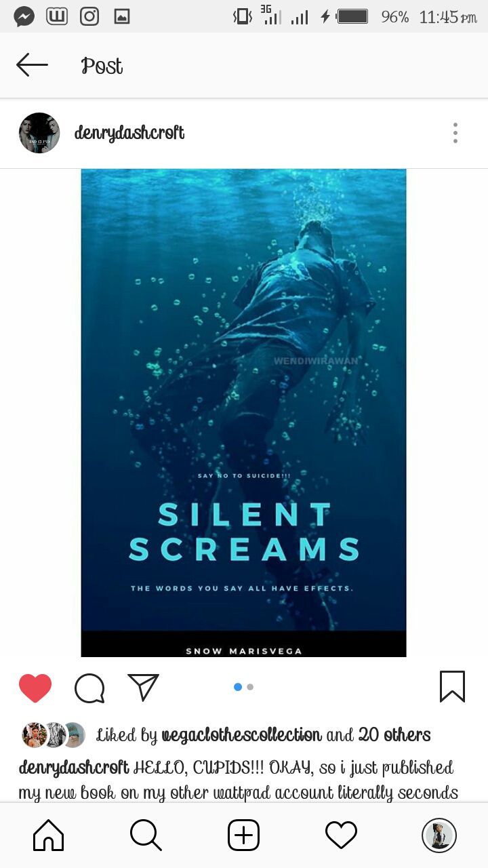
Task: Open comments with the speech bubble icon
Action: point(89,688)
